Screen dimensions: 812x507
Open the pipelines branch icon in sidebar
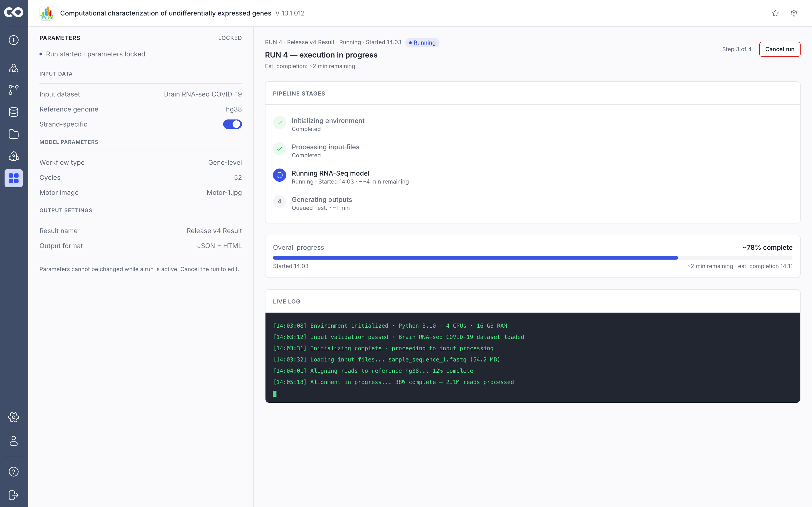(x=14, y=90)
